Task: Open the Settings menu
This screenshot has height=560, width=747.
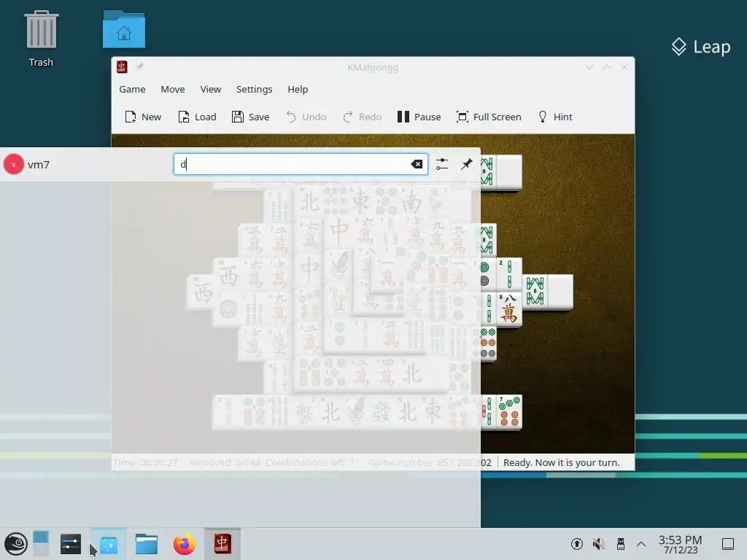Action: point(255,89)
